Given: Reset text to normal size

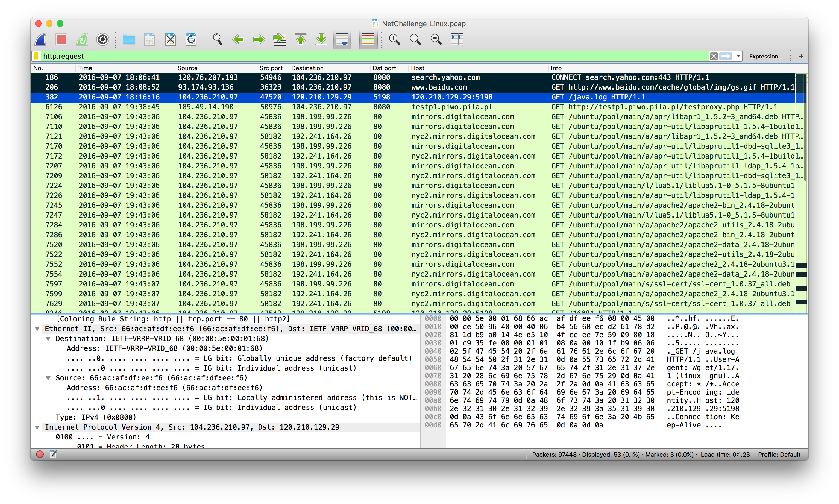Looking at the screenshot, I should [436, 39].
